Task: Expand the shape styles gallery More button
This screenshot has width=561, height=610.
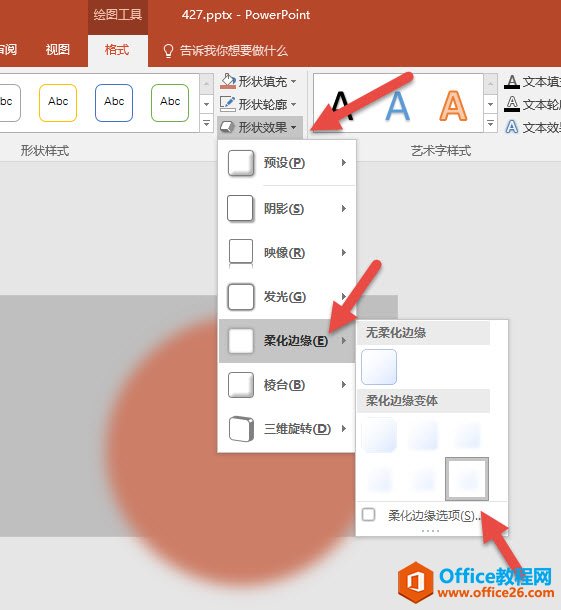Action: (x=207, y=124)
